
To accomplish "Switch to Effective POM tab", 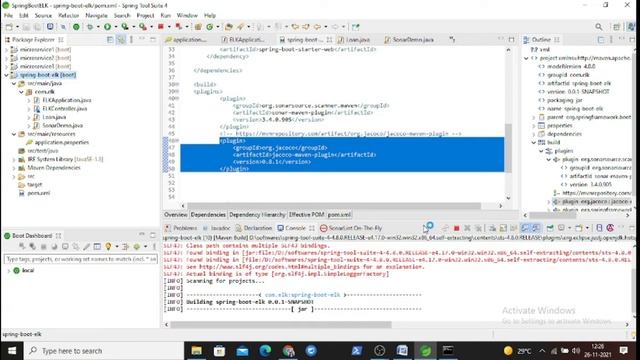I will [x=306, y=215].
